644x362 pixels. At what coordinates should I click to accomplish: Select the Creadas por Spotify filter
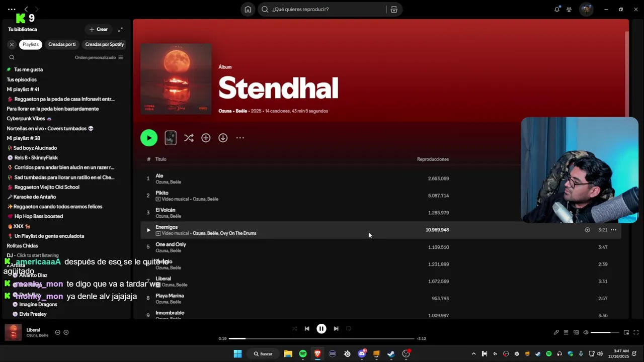104,44
